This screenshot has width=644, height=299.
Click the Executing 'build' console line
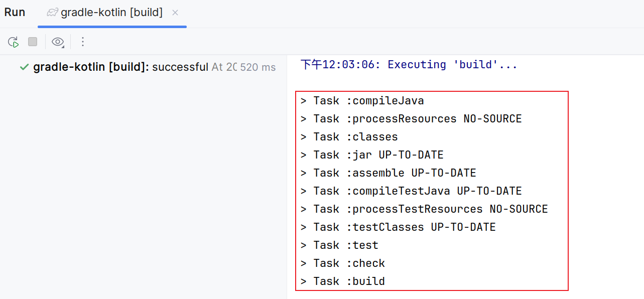[409, 65]
